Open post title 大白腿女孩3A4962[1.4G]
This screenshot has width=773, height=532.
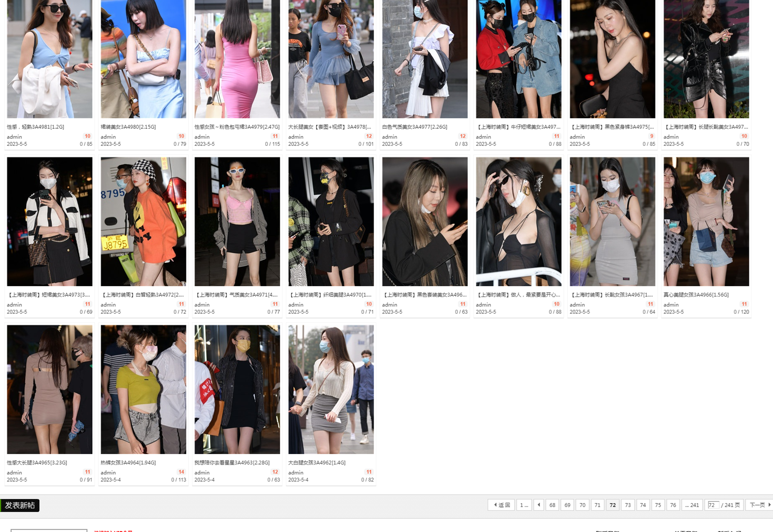317,462
